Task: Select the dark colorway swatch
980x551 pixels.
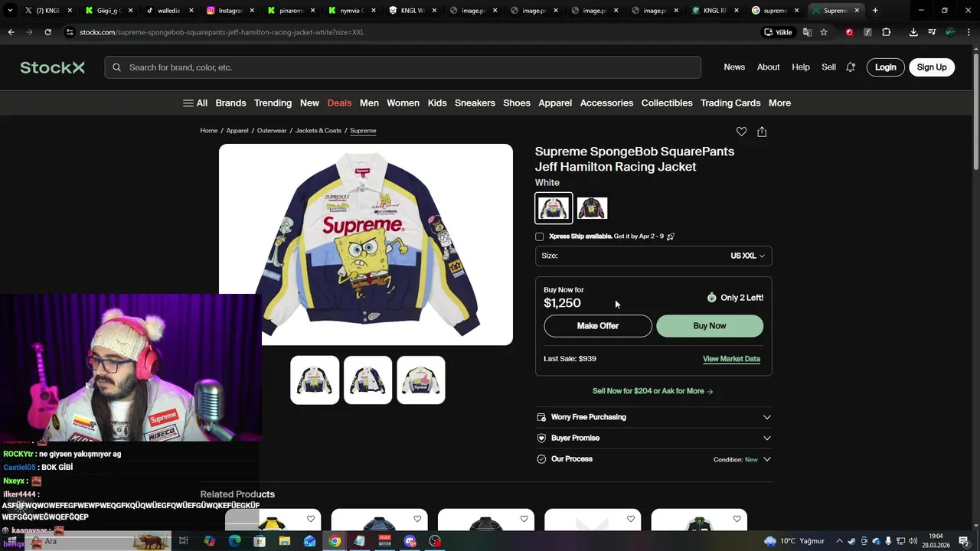Action: (592, 208)
